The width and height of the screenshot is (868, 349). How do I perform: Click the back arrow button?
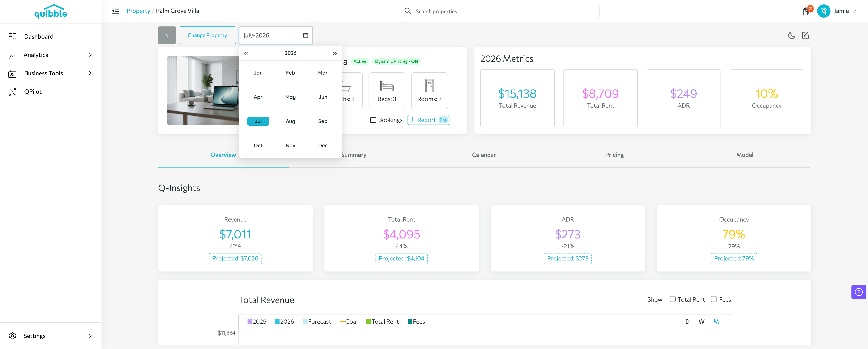167,35
